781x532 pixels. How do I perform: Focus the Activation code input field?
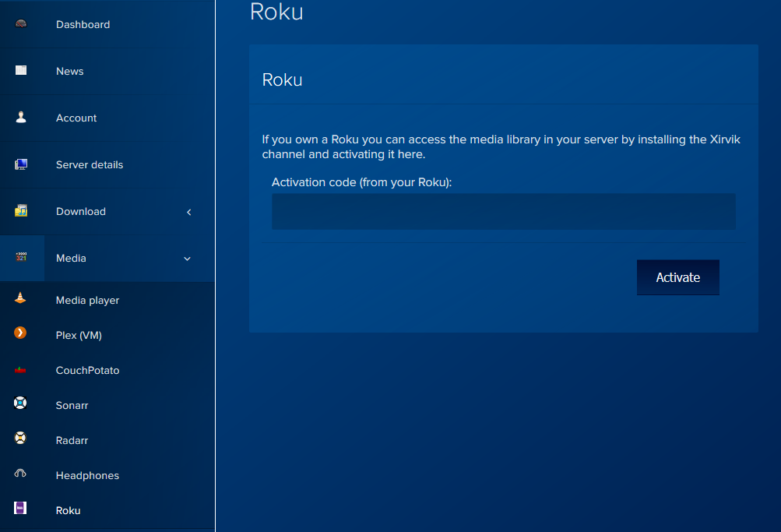(504, 211)
